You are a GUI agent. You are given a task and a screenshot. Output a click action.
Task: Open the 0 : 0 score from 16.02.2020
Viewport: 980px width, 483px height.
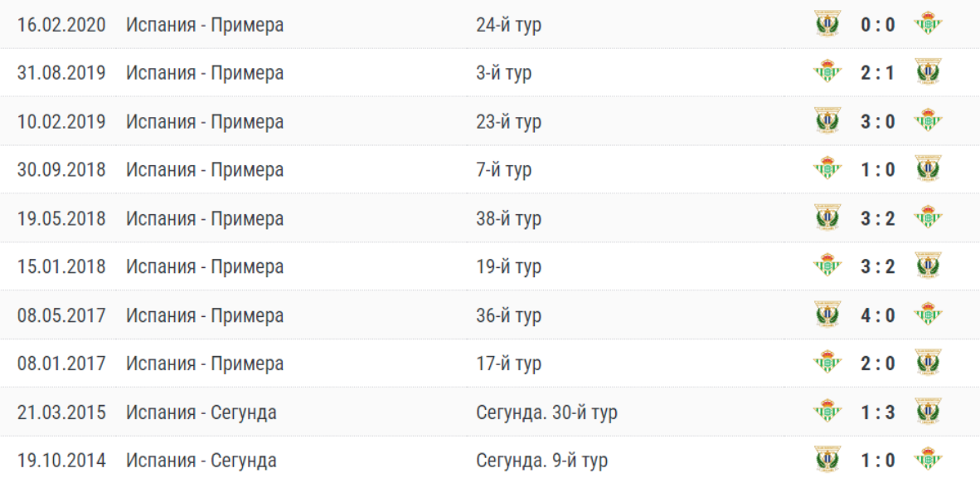pos(877,24)
